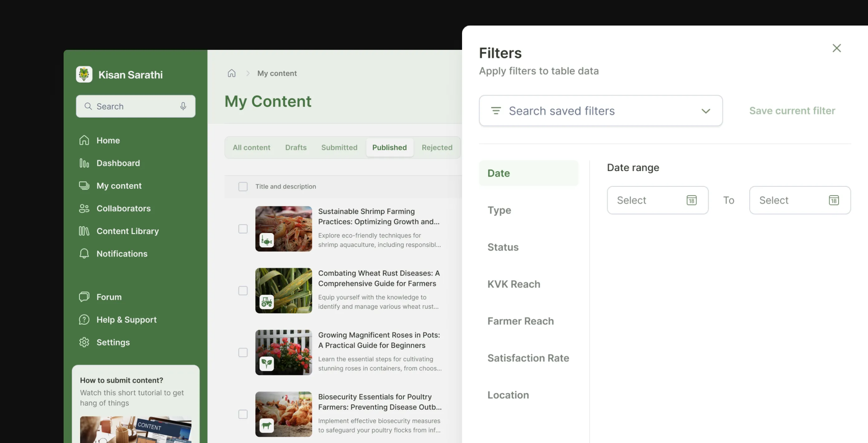
Task: Click the magnifier icon in sidebar search
Action: click(88, 106)
